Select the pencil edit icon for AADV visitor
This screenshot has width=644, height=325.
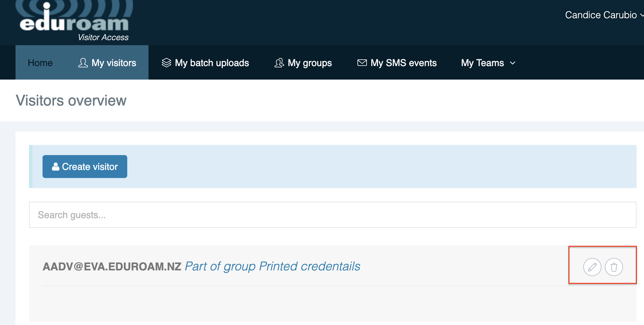pos(592,267)
